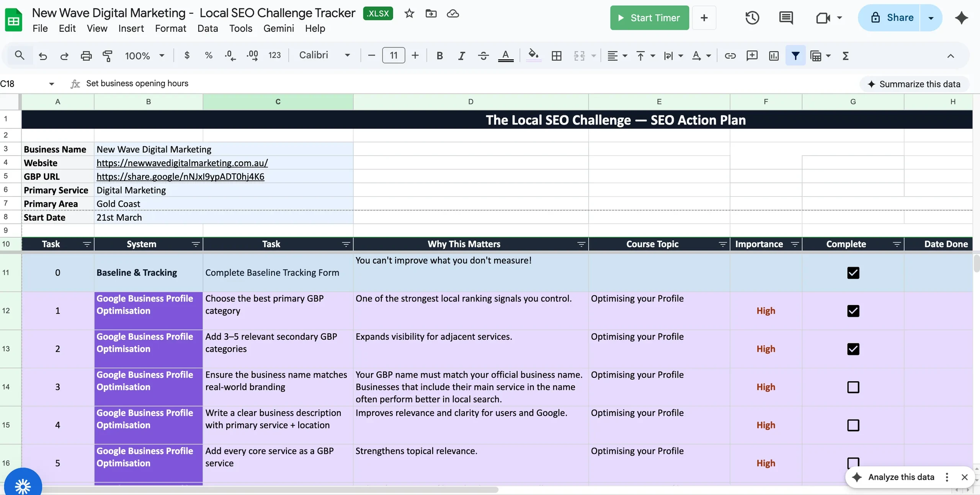Activate the paint format tool
The height and width of the screenshot is (495, 980).
pyautogui.click(x=108, y=56)
